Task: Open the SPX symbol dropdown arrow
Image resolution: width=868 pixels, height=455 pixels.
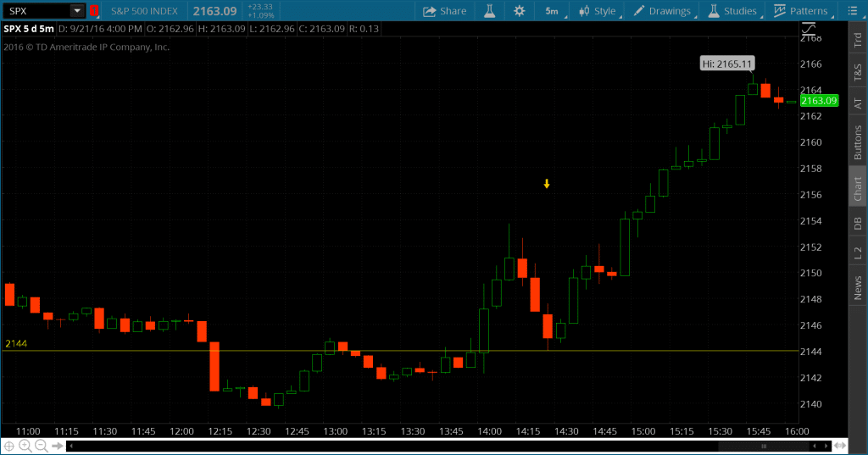Action: coord(77,10)
